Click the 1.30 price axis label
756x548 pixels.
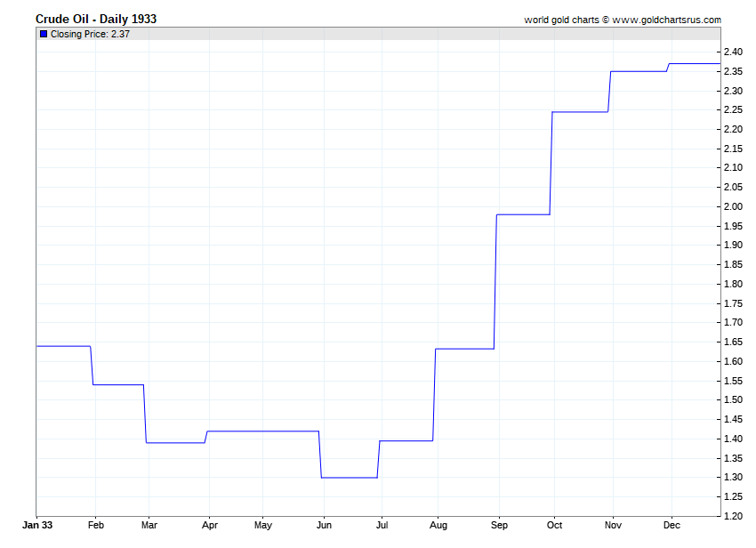[x=734, y=477]
